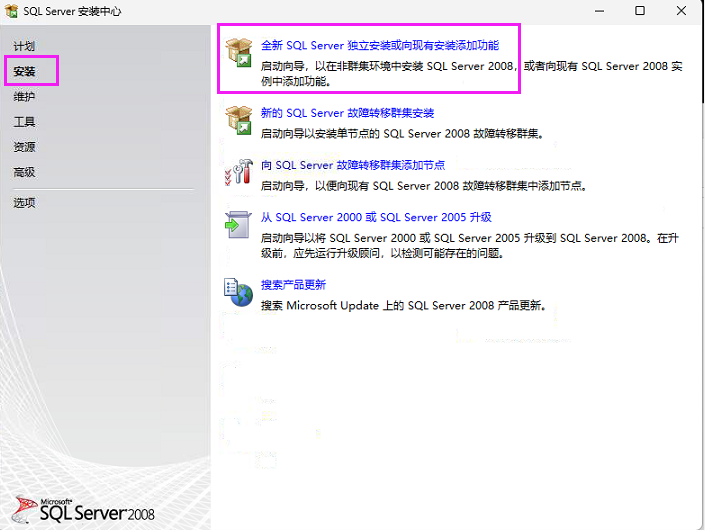This screenshot has width=705, height=530.
Task: Click the new standalone installation box icon
Action: point(239,53)
